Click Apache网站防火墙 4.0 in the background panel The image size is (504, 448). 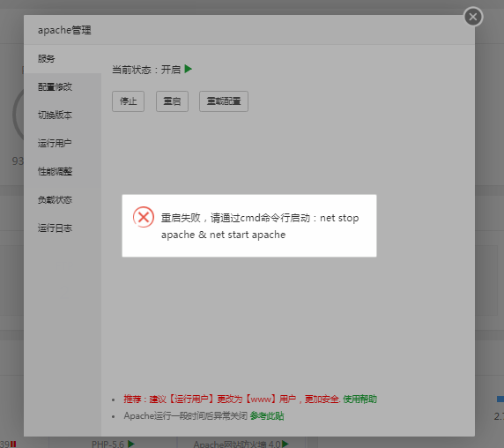coord(237,444)
